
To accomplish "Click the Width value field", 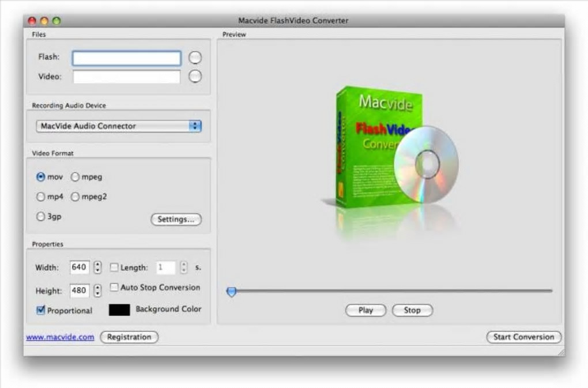I will coord(80,268).
